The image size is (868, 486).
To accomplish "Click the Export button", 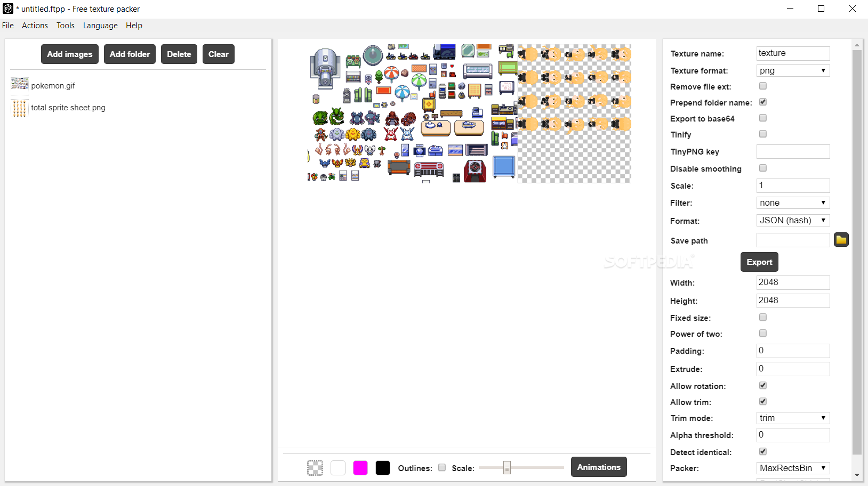I will 759,262.
